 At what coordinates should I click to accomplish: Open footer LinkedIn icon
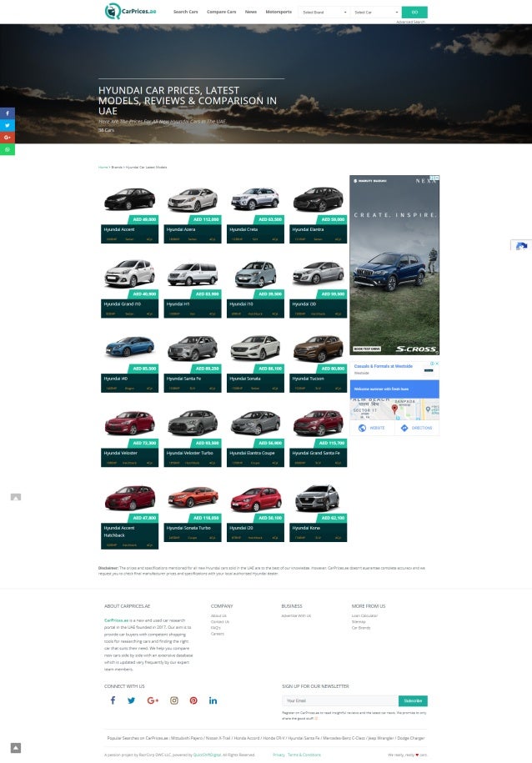pos(213,700)
